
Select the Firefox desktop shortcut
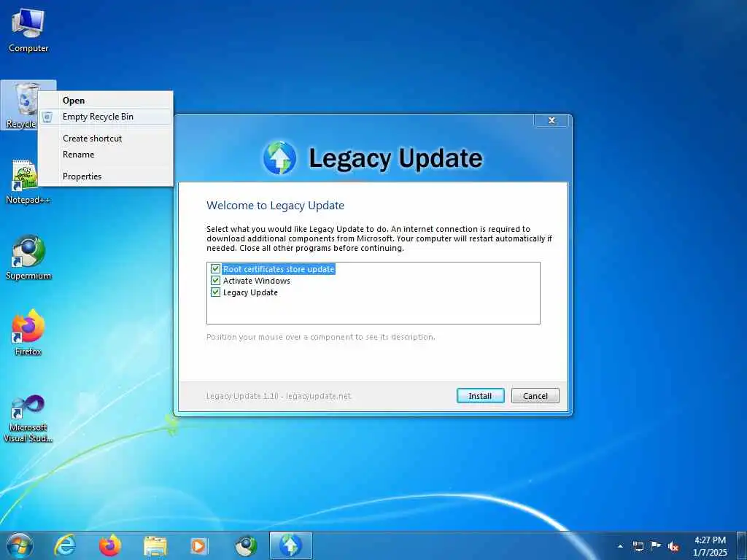click(x=28, y=332)
